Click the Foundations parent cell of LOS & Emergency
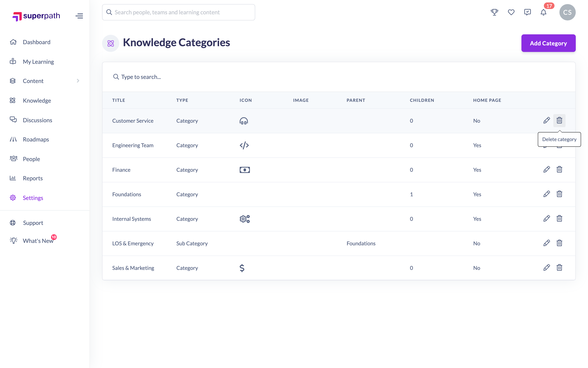Image resolution: width=588 pixels, height=368 pixels. (x=361, y=243)
